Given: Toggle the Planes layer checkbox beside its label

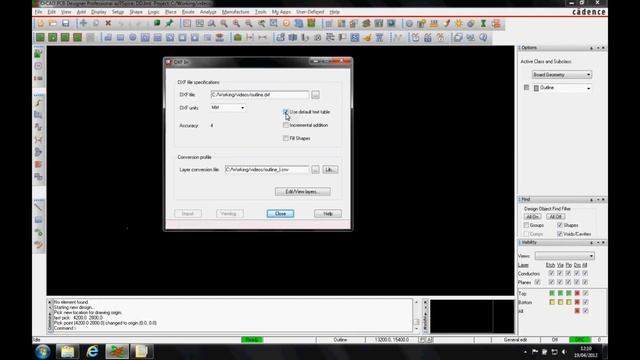Looking at the screenshot, I should (x=538, y=282).
